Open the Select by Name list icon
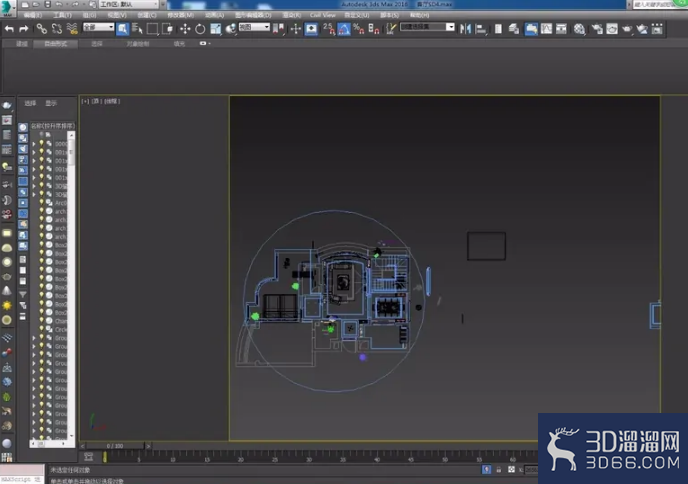688x484 pixels. click(x=137, y=29)
